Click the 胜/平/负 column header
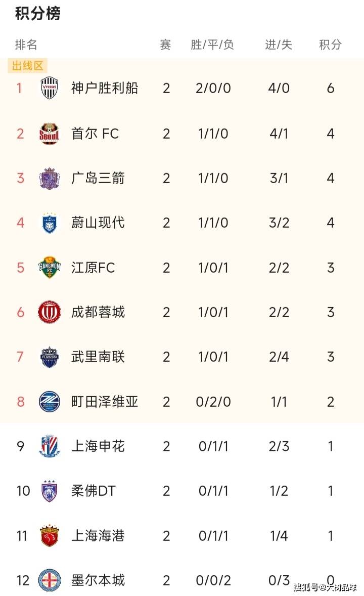This screenshot has width=364, height=596. (x=212, y=44)
